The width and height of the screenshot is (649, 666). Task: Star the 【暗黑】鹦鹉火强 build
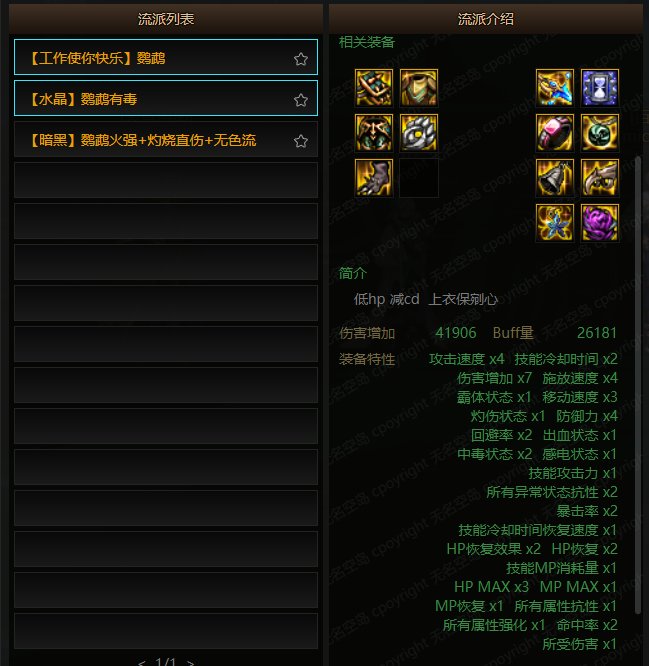(x=301, y=141)
